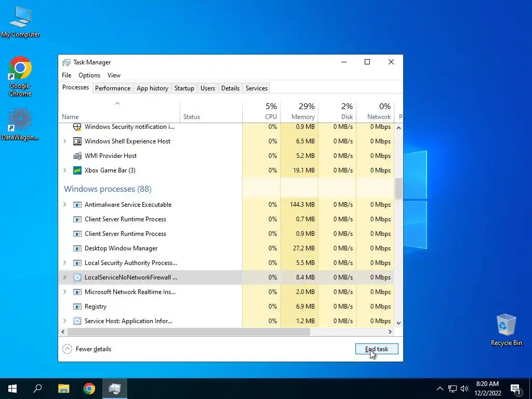
Task: Sort by the Name column header
Action: [119, 112]
